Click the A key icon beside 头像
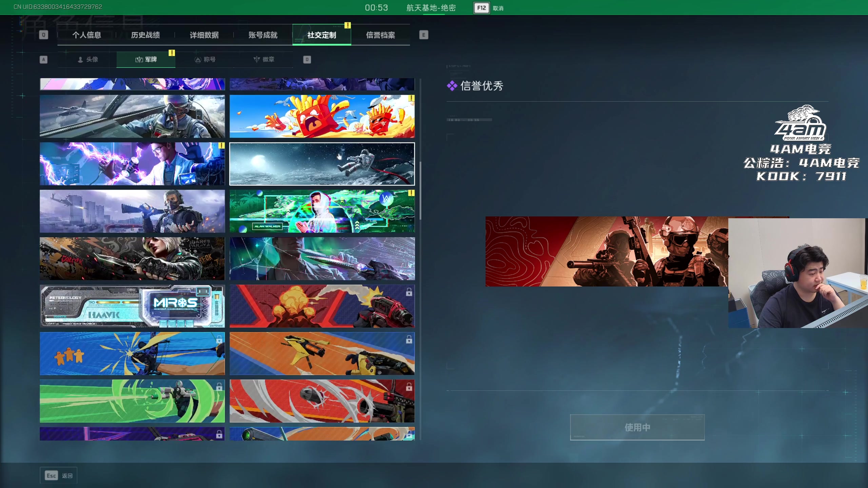 43,60
